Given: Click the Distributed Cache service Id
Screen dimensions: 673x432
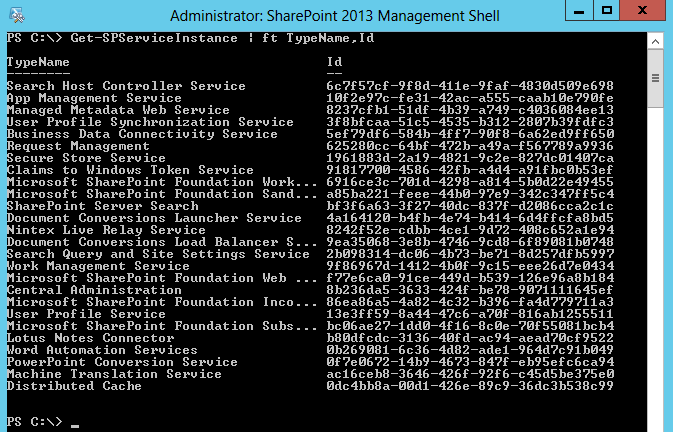Looking at the screenshot, I should (470, 386).
